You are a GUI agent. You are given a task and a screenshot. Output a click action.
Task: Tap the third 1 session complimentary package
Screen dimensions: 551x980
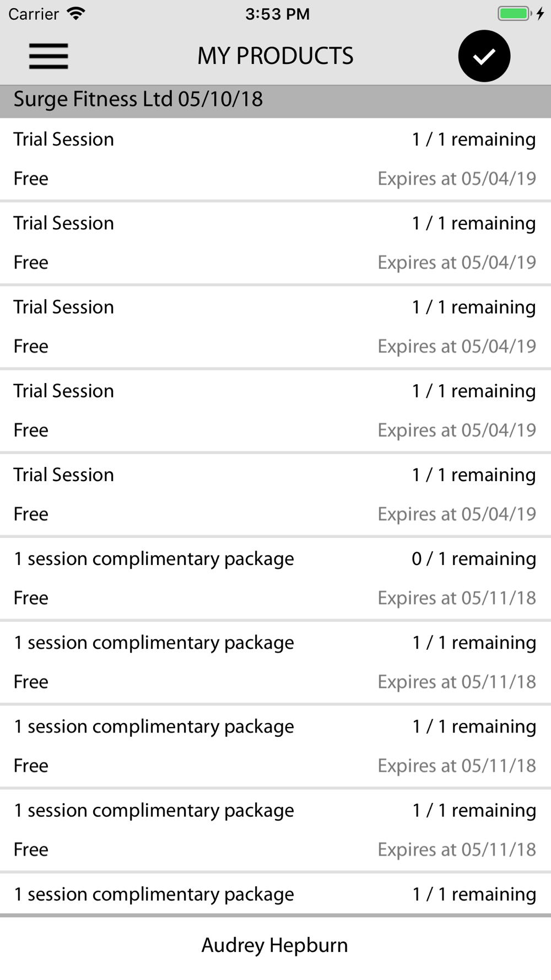point(275,746)
